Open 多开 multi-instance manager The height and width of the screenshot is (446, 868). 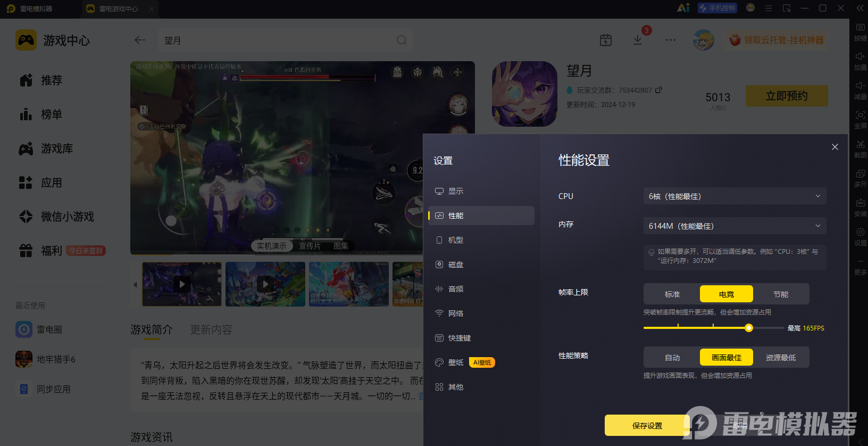pos(860,178)
